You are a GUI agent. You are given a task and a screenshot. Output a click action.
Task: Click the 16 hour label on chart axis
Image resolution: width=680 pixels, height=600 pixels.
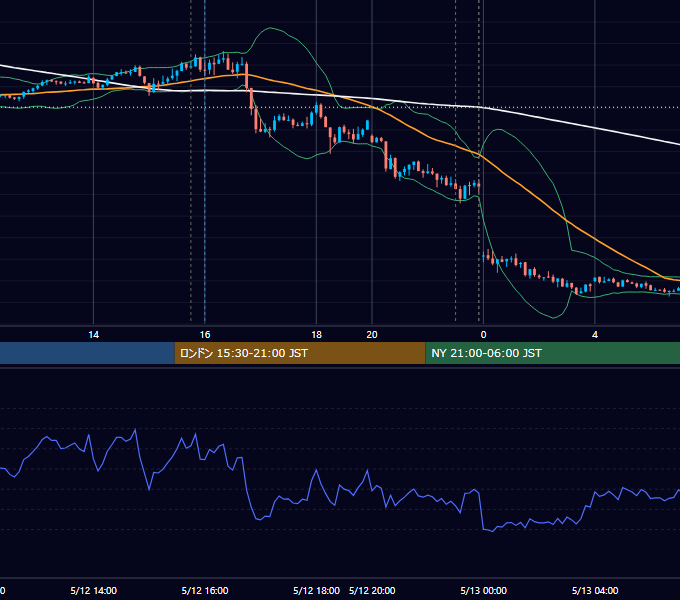click(205, 335)
